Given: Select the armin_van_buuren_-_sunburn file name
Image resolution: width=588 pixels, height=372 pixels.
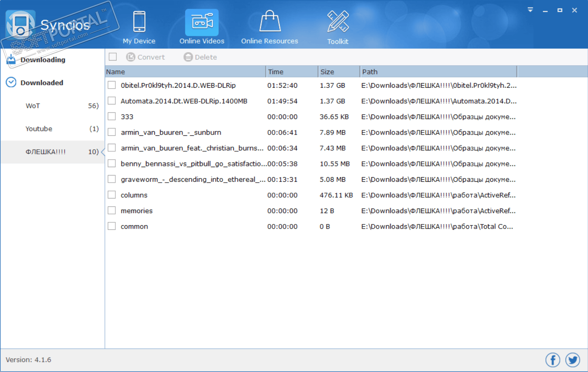Looking at the screenshot, I should point(171,132).
